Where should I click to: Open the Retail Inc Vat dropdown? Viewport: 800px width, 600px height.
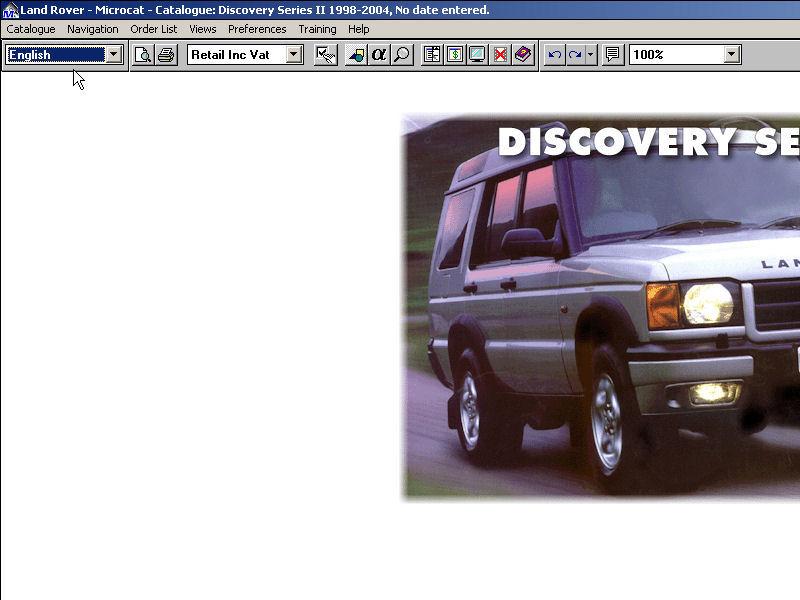294,55
